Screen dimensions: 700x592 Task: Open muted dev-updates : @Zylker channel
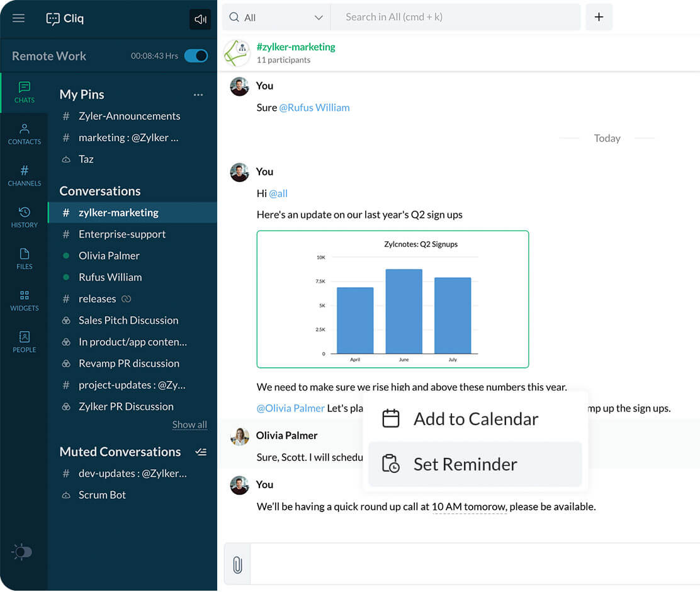point(132,474)
